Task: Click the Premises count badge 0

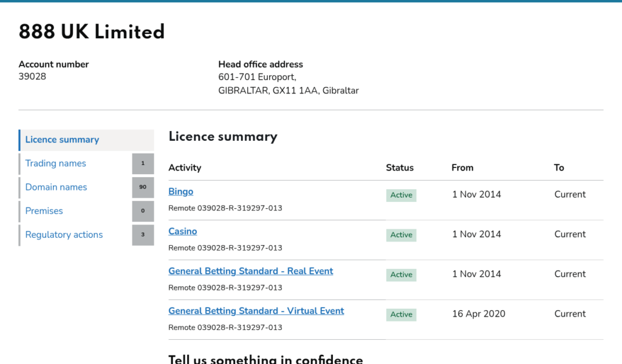Action: pos(143,211)
